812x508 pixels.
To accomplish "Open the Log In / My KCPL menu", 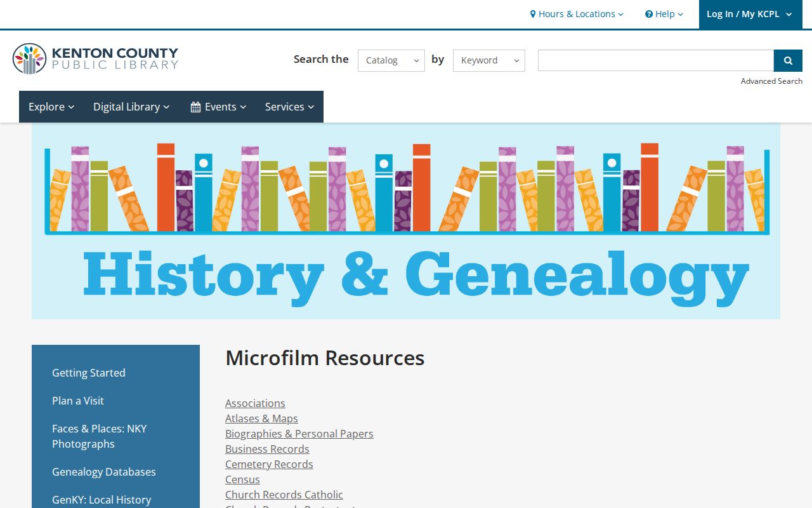I will [x=750, y=14].
